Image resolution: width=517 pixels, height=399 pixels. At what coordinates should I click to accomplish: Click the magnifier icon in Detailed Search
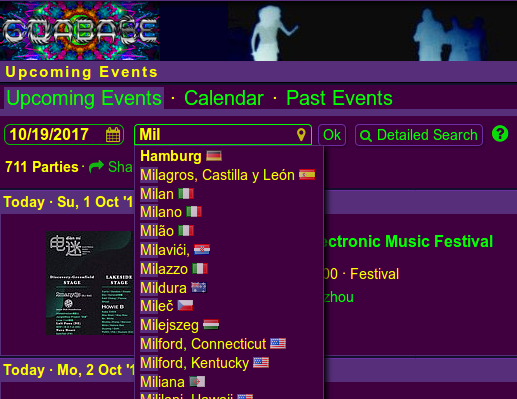point(366,136)
